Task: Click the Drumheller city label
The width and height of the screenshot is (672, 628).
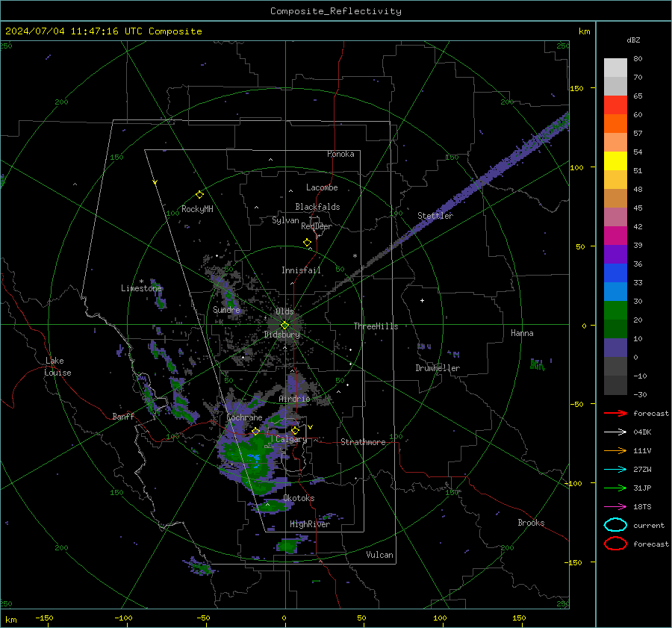Action: 438,368
